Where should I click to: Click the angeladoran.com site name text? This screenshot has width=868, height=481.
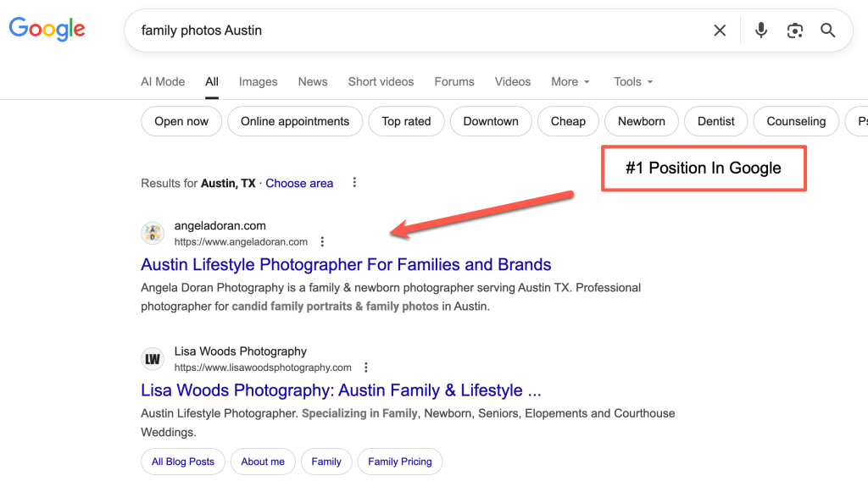[x=220, y=225]
